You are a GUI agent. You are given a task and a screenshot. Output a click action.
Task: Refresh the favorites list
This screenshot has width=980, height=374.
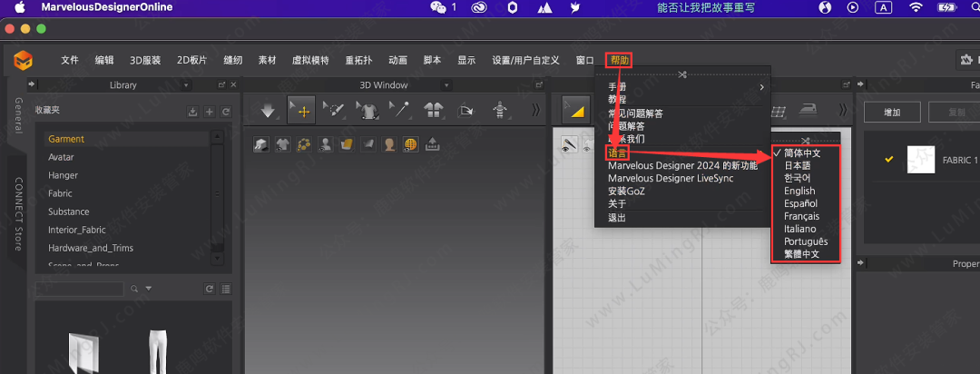pyautogui.click(x=226, y=112)
